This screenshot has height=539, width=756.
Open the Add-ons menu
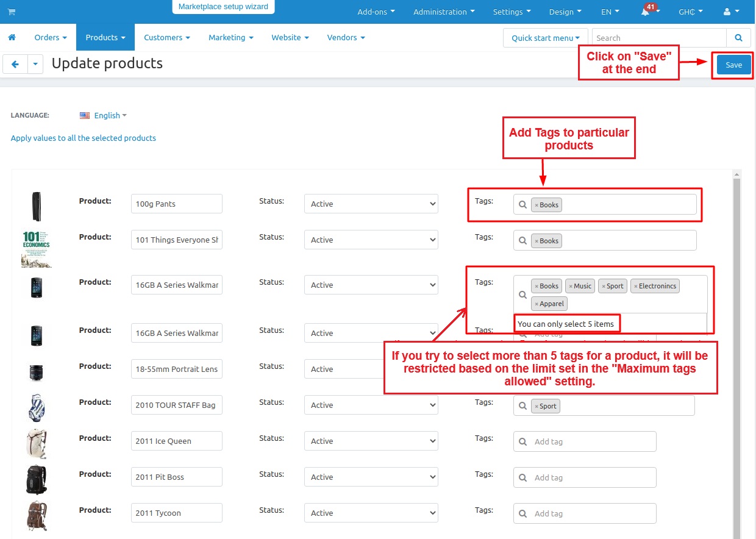pyautogui.click(x=376, y=12)
